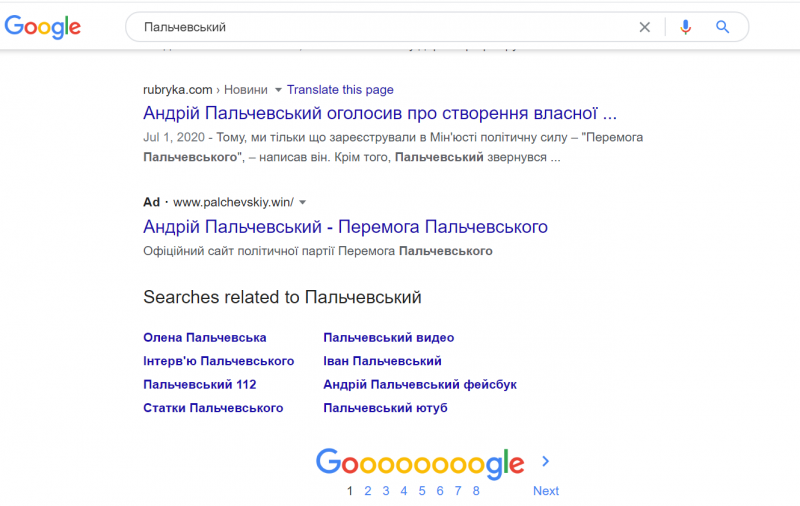Jump to results page 8
The height and width of the screenshot is (506, 800).
(476, 491)
